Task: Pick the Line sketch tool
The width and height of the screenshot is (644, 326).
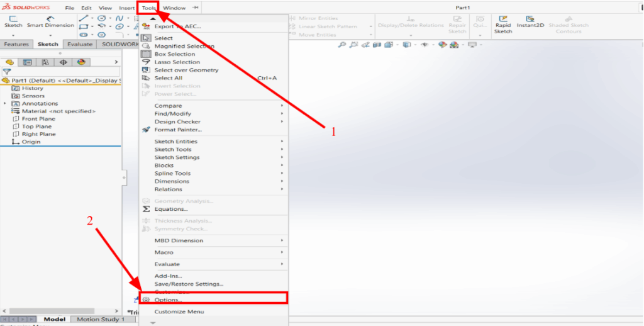Action: (x=84, y=18)
